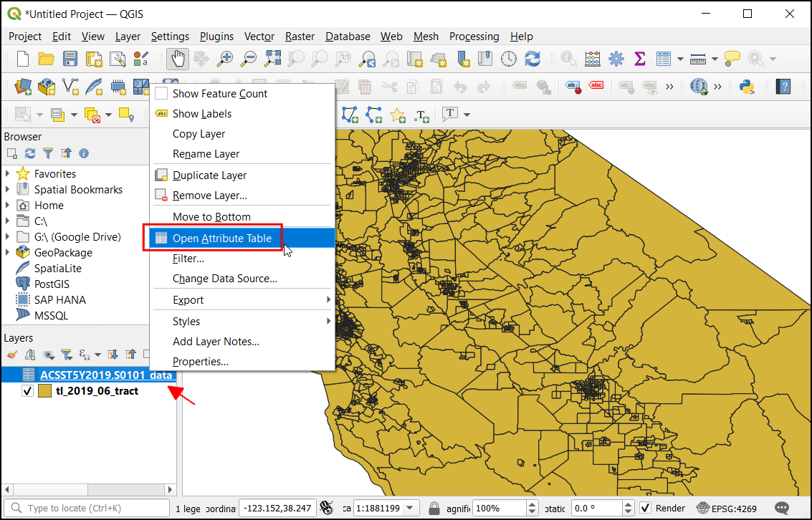Uncheck visibility of tl_2019_06_tract layer
Image resolution: width=812 pixels, height=520 pixels.
point(28,391)
